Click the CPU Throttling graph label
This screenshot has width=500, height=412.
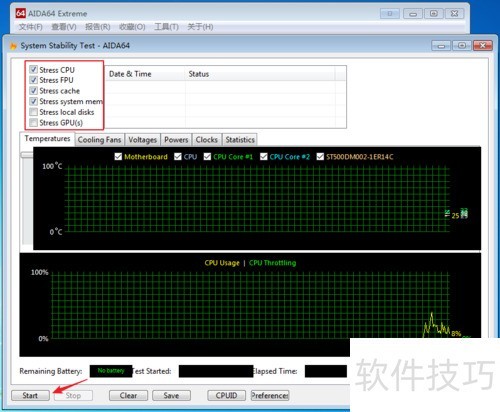click(272, 263)
